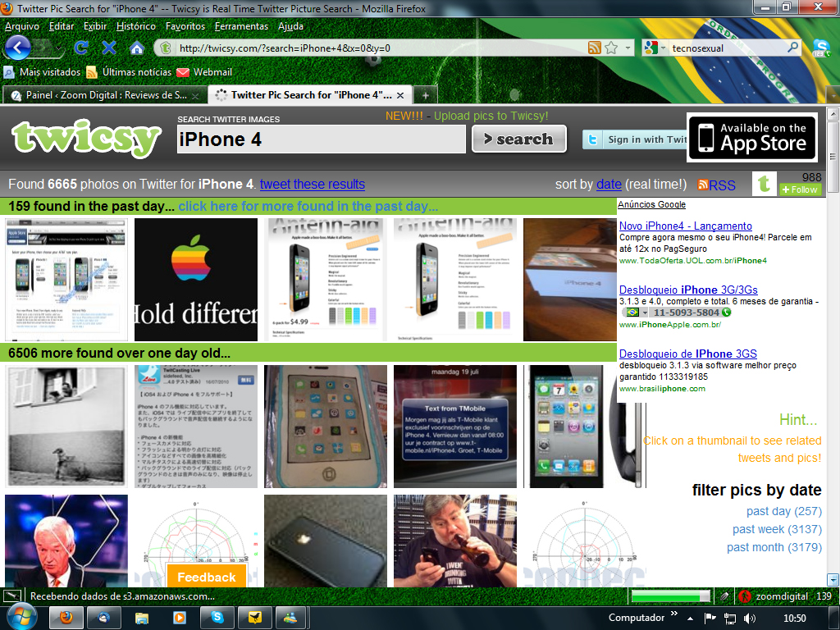Close the Twitter Pic Search tab
The height and width of the screenshot is (630, 840).
click(400, 95)
